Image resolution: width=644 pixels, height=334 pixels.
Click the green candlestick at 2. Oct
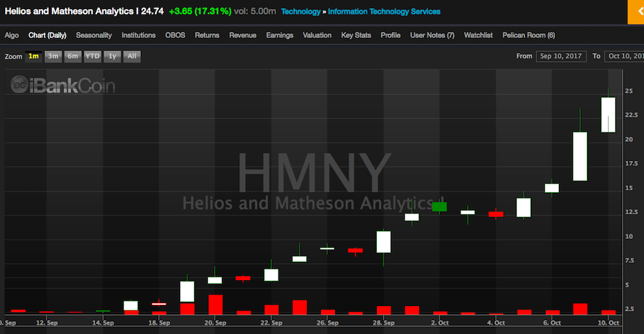point(439,207)
